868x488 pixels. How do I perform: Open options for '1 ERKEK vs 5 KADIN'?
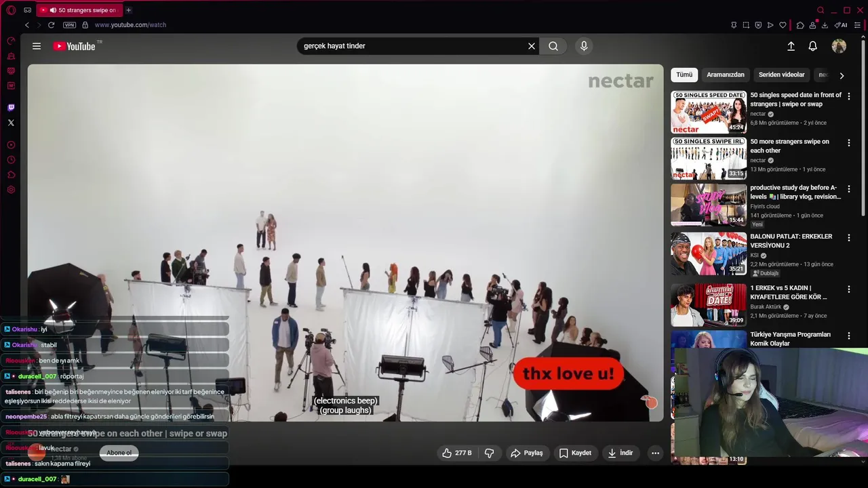pyautogui.click(x=848, y=289)
